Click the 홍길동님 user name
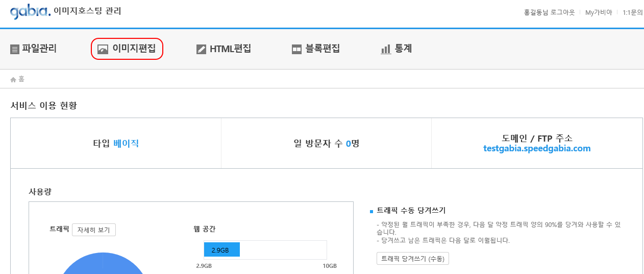This screenshot has height=274, width=644. (536, 12)
